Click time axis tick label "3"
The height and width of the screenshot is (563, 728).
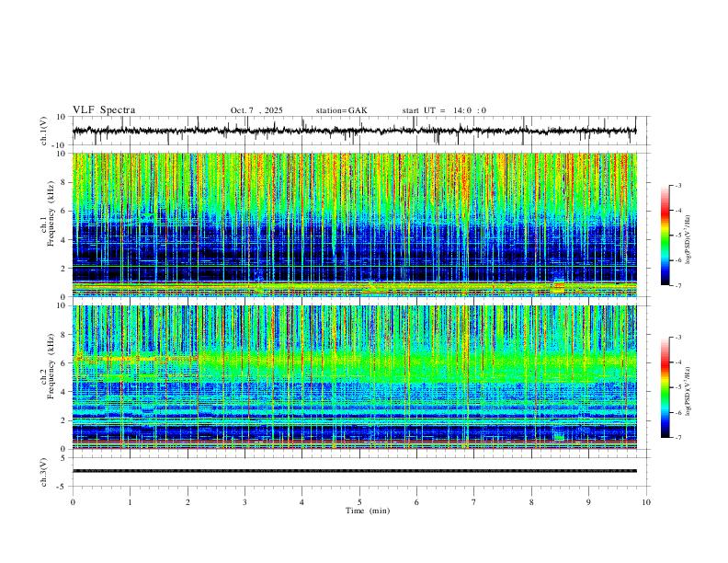245,502
